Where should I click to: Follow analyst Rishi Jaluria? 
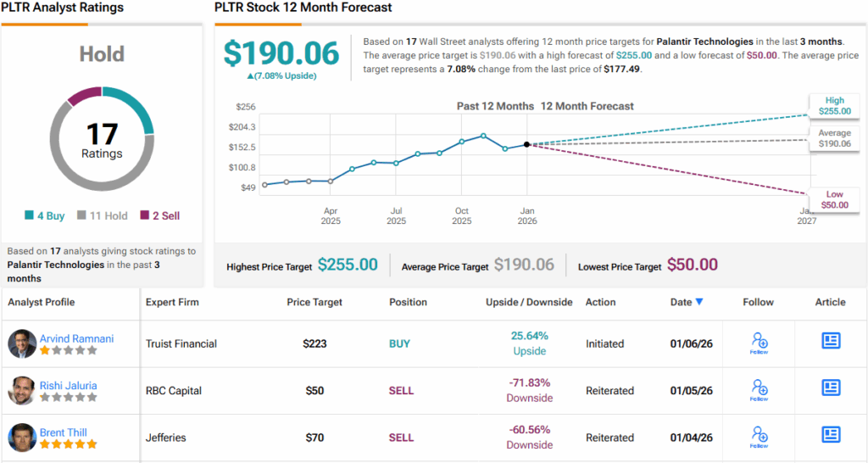tap(759, 390)
